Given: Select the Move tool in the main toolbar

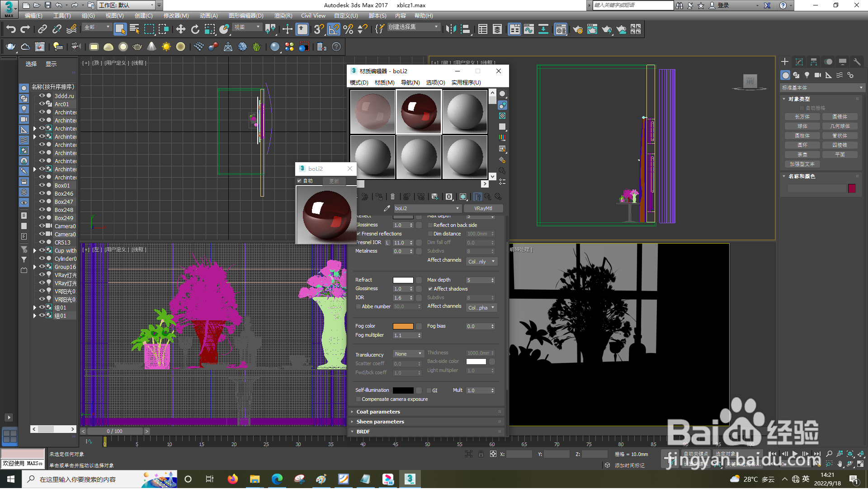Looking at the screenshot, I should tap(180, 30).
